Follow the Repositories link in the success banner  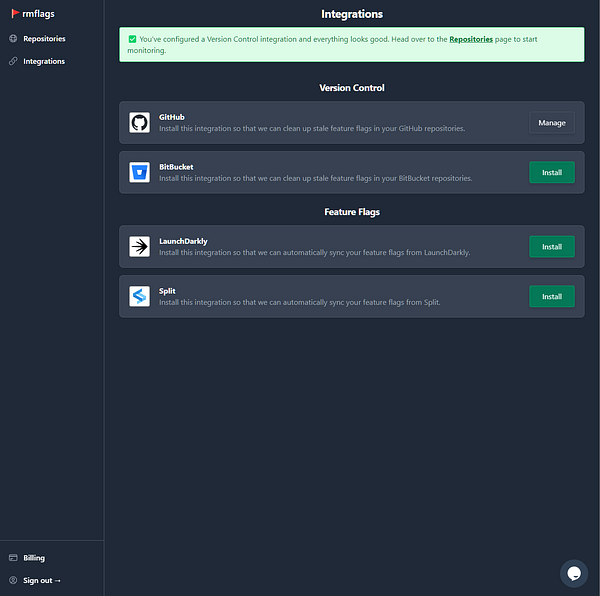(471, 39)
